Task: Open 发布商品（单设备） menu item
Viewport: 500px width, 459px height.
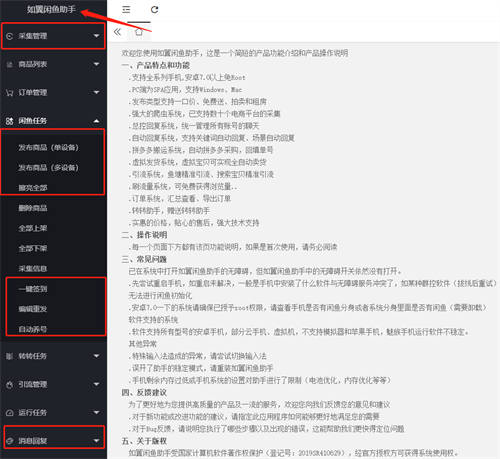Action: 48,147
